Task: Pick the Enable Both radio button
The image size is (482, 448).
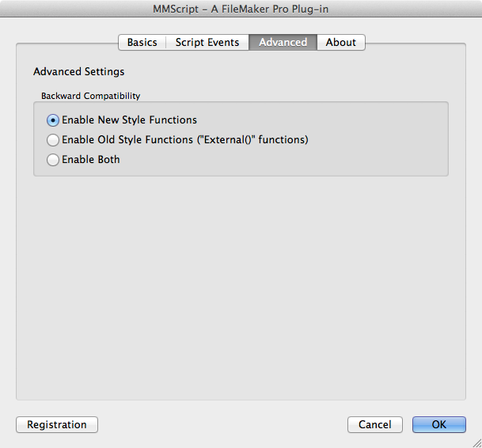Action: point(53,160)
